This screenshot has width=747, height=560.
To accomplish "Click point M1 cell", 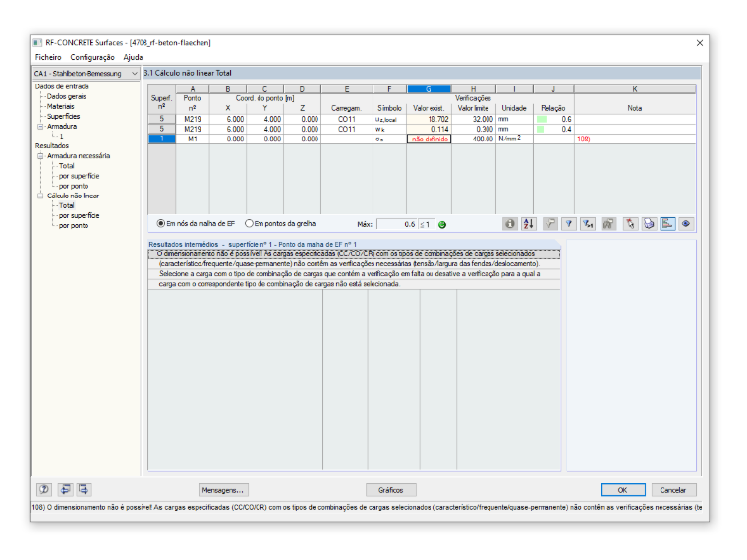I will click(x=193, y=140).
